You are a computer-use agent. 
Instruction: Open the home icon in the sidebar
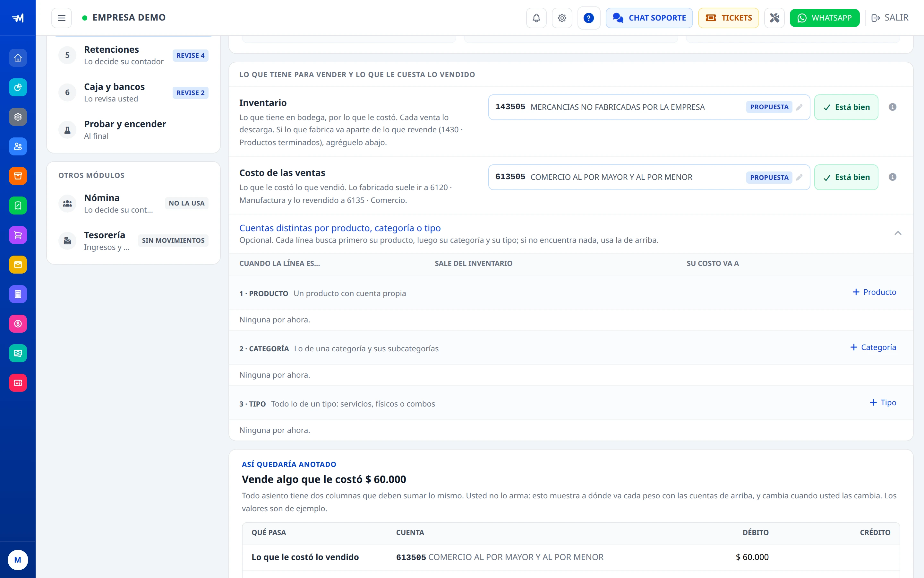click(18, 58)
